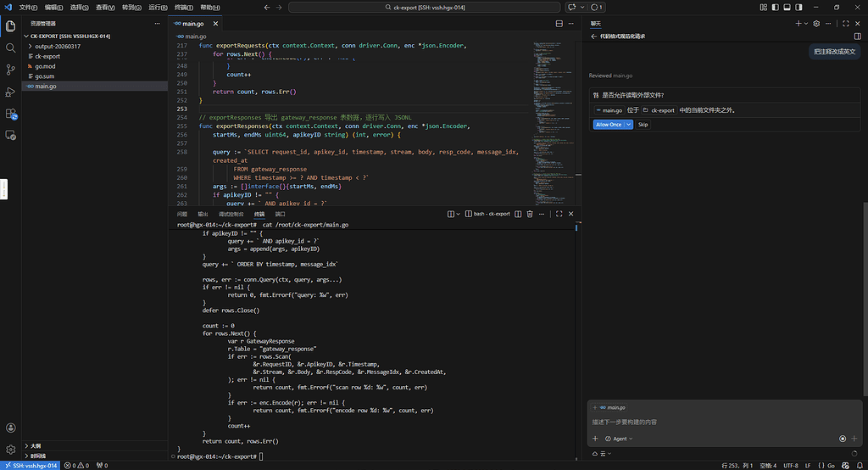Kill terminal with the trash icon
Viewport: 868px width, 470px height.
pyautogui.click(x=530, y=214)
